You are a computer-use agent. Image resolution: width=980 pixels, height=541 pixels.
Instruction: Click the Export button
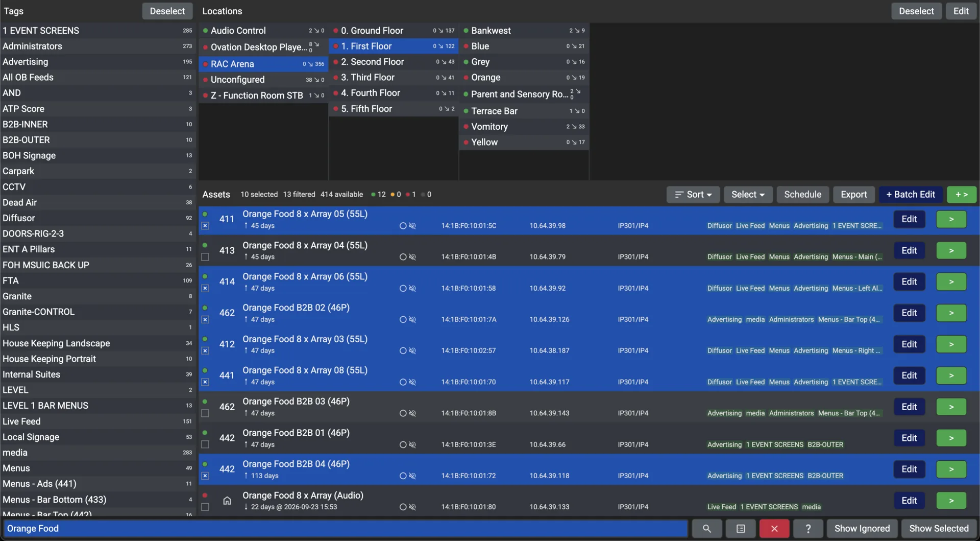pos(853,195)
